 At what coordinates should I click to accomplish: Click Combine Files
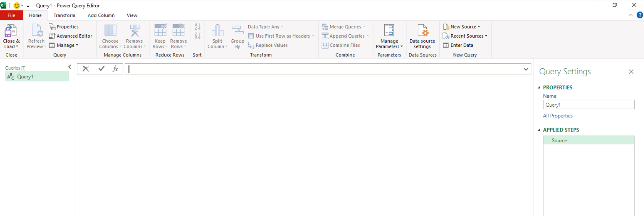341,45
